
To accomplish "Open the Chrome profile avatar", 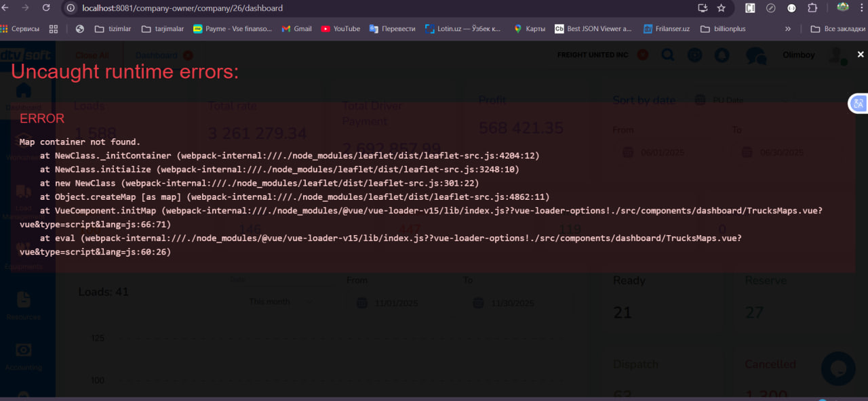I will pos(843,7).
